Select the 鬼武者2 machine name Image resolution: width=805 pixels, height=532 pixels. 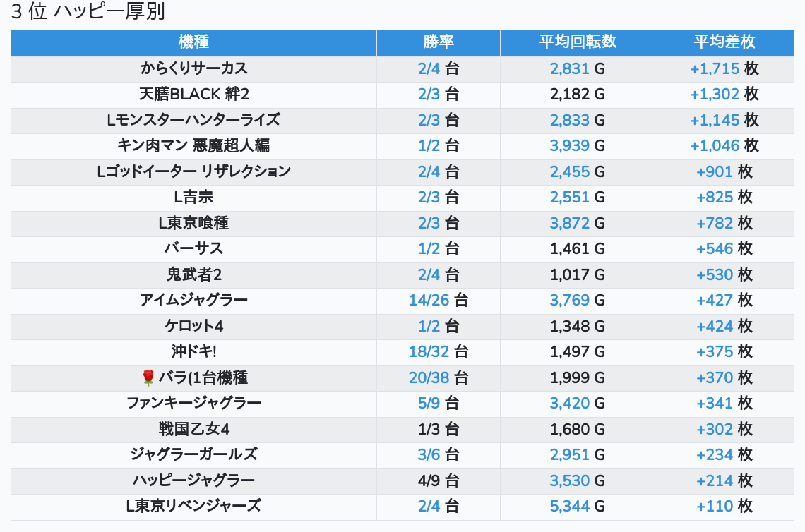[193, 274]
